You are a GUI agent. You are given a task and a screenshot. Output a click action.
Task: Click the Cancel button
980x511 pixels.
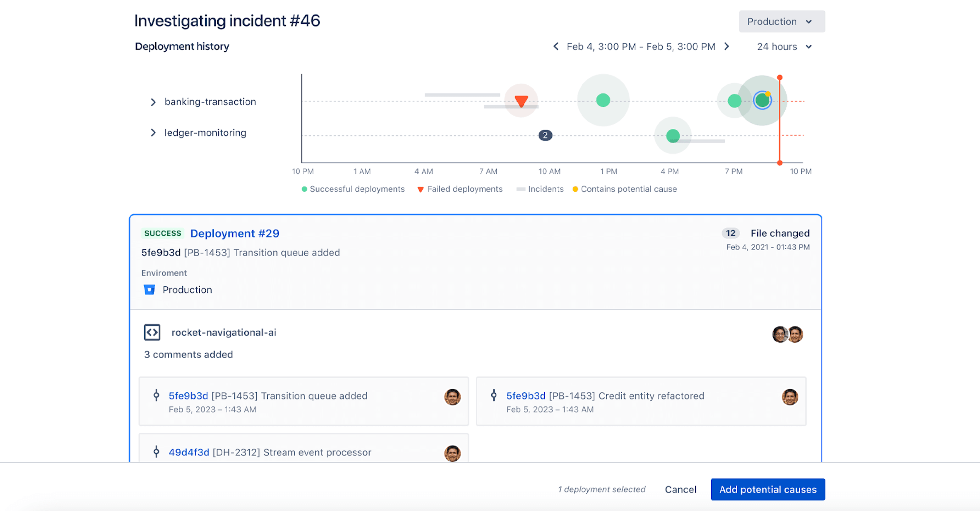point(680,489)
